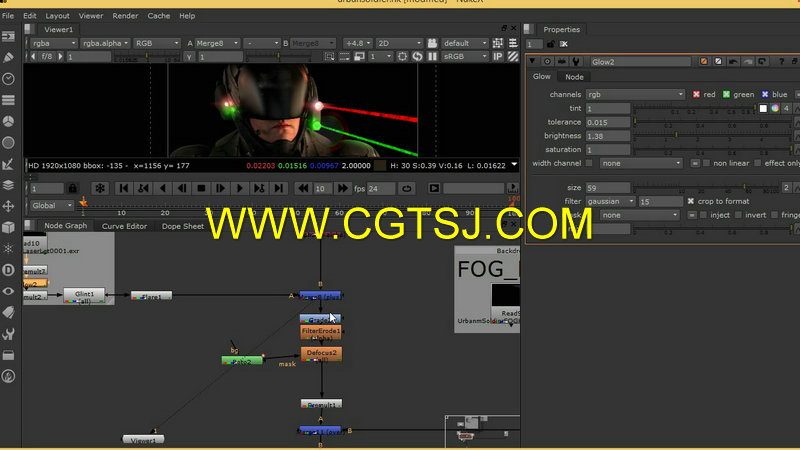Go to first frame button
The image size is (800, 450).
click(123, 188)
